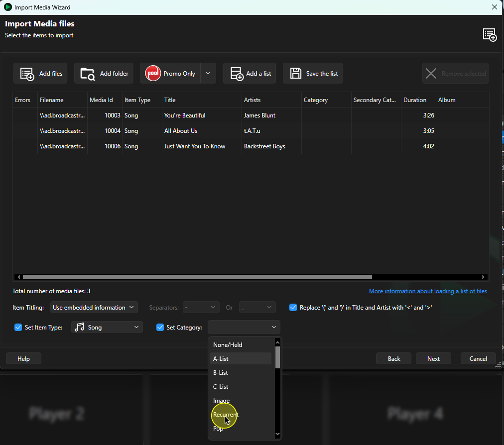The height and width of the screenshot is (445, 504).
Task: Click the Add folder search icon
Action: (x=88, y=74)
